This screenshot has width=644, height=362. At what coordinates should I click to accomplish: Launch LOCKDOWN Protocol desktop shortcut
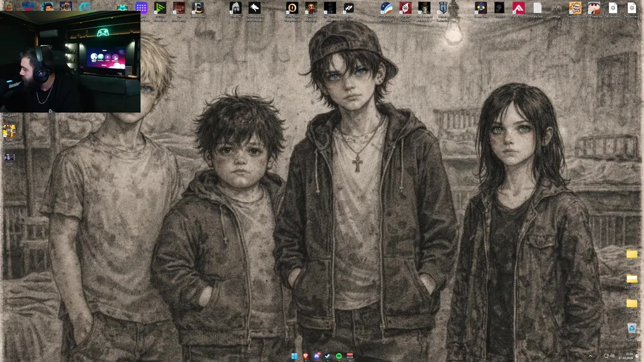386,11
